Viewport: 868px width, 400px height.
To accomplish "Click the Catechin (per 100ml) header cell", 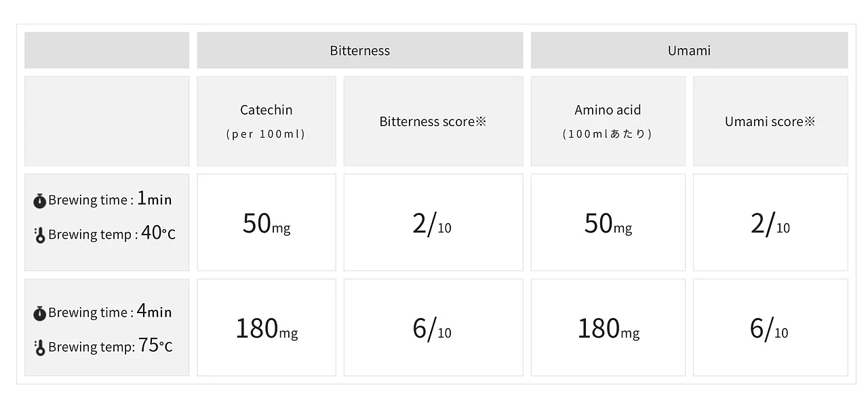I will click(266, 121).
